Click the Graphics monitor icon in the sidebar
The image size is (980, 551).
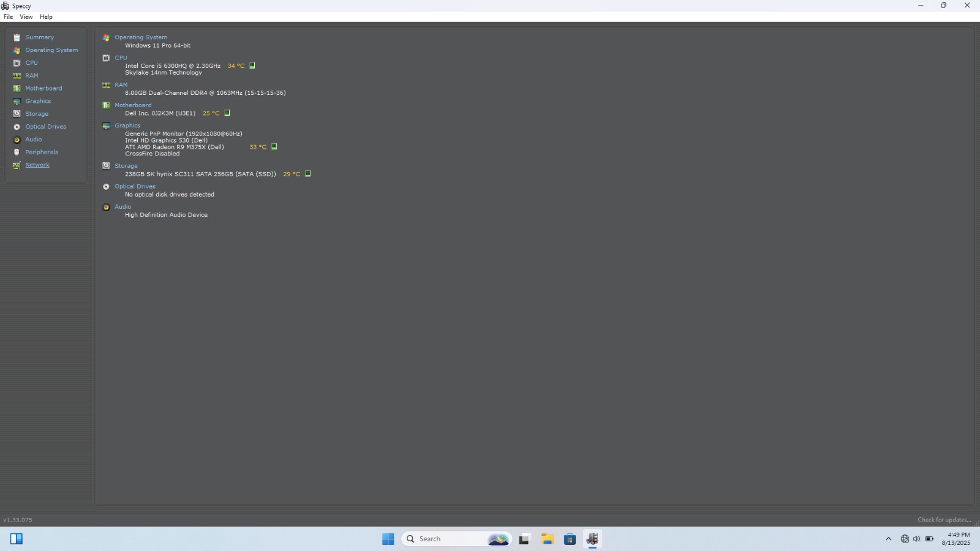tap(17, 101)
